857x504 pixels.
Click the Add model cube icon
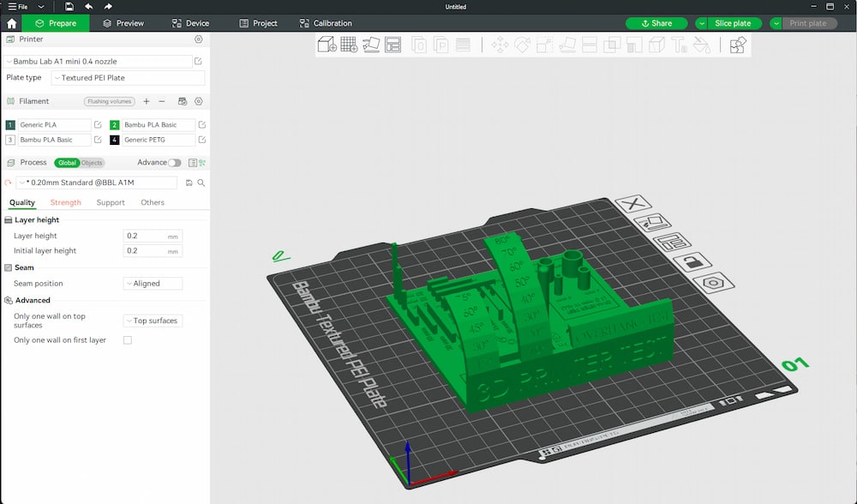tap(327, 45)
